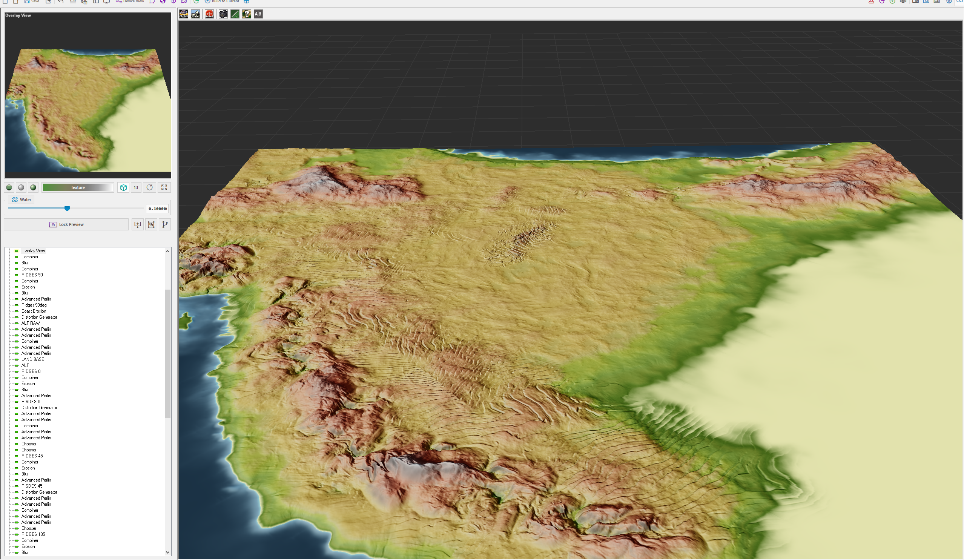Click the camera snapshot icon
The width and height of the screenshot is (964, 560).
223,14
